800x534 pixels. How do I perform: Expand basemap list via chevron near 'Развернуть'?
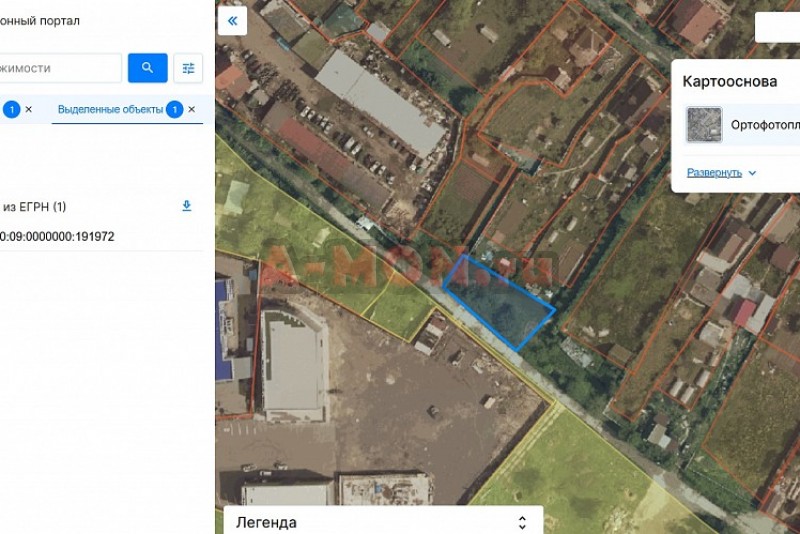click(x=753, y=173)
